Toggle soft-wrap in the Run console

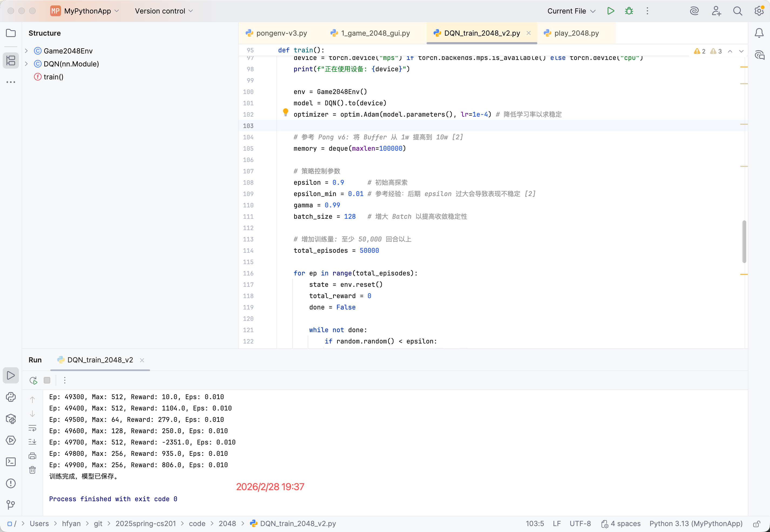[x=32, y=428]
